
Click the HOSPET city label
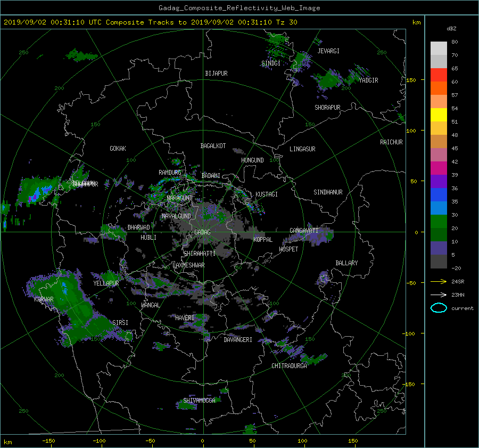pyautogui.click(x=288, y=249)
